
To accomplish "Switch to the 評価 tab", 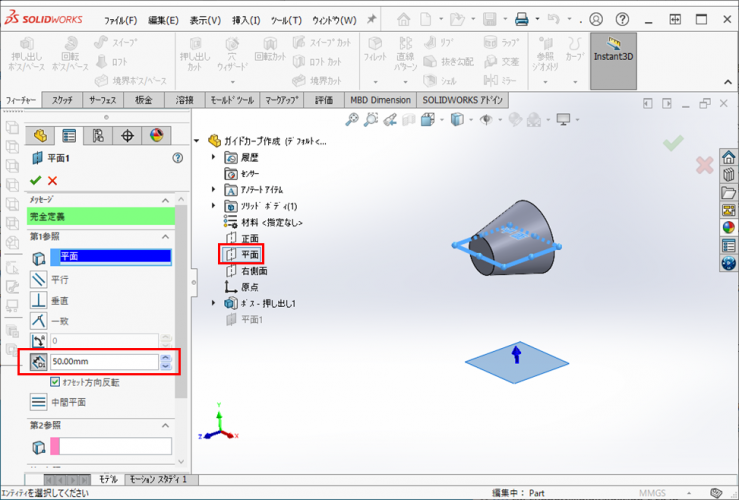I will pyautogui.click(x=324, y=100).
